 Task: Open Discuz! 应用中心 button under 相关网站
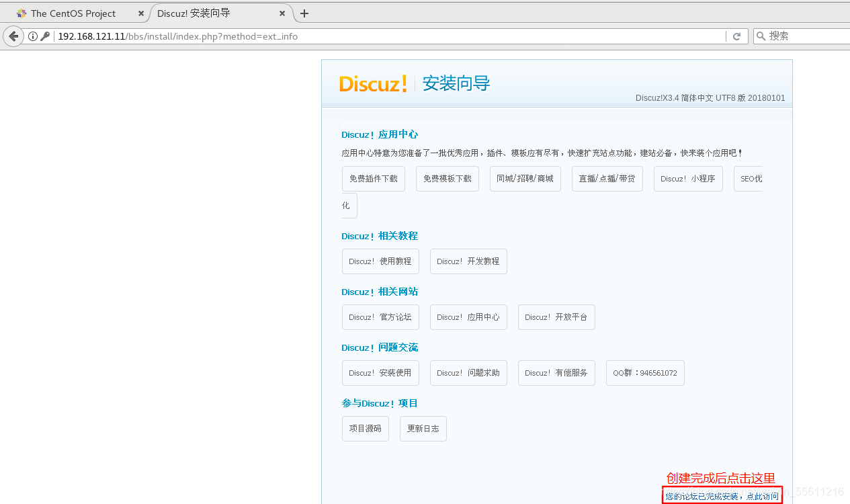coord(468,317)
